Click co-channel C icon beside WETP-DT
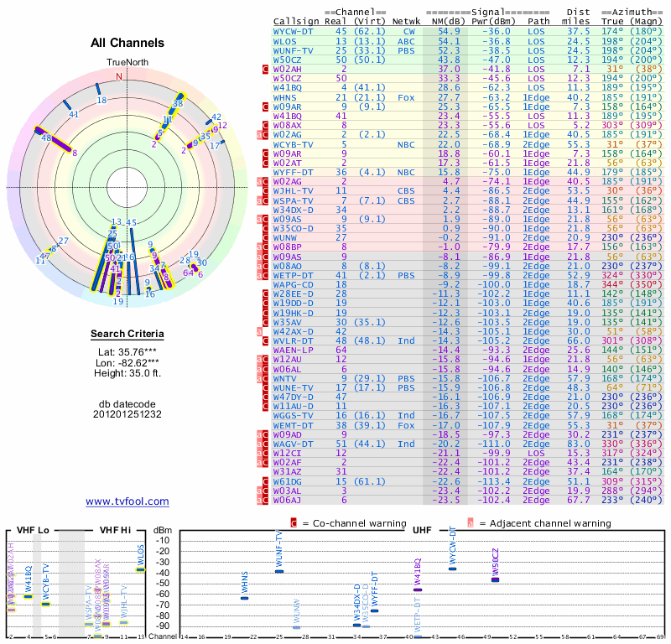The width and height of the screenshot is (671, 644). [x=265, y=276]
